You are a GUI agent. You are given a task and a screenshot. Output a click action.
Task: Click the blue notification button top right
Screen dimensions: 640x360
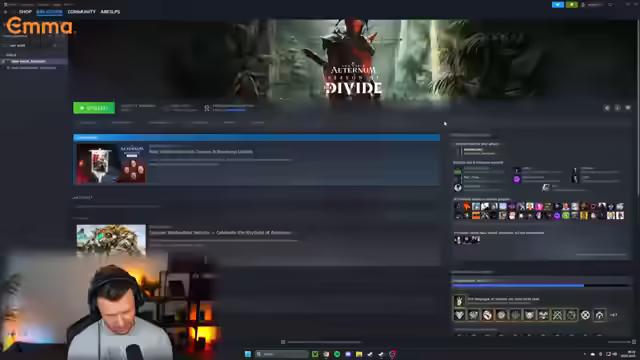[558, 4]
